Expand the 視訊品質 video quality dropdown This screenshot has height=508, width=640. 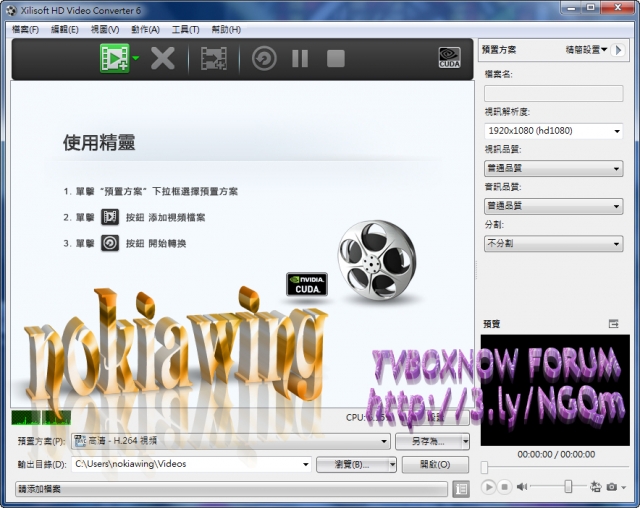(x=552, y=168)
